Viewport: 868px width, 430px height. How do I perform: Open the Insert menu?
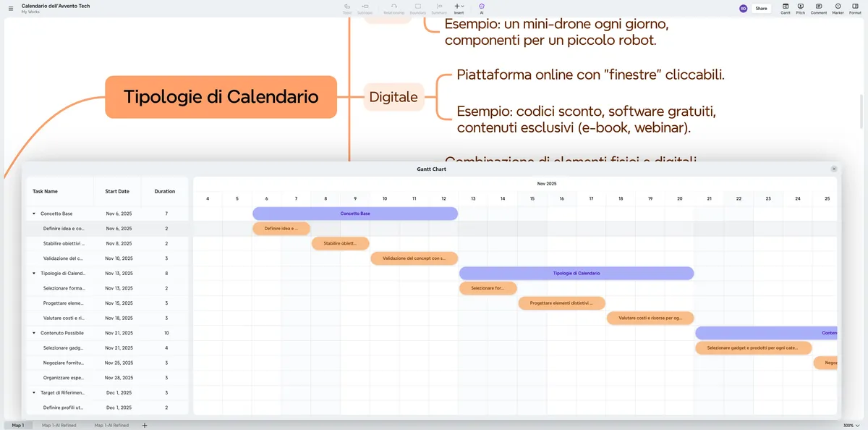pyautogui.click(x=459, y=8)
